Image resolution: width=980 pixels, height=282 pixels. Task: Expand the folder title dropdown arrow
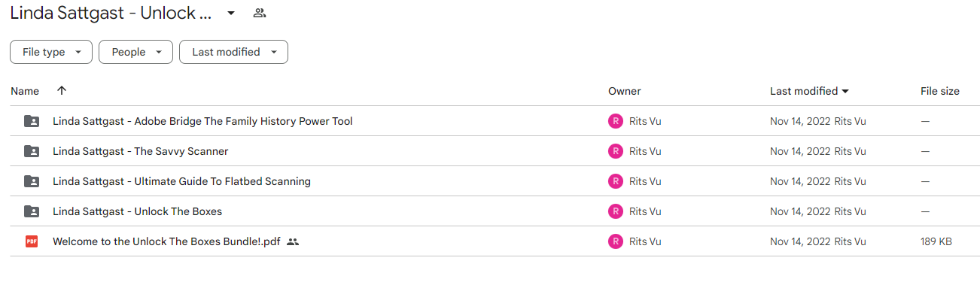[x=231, y=13]
